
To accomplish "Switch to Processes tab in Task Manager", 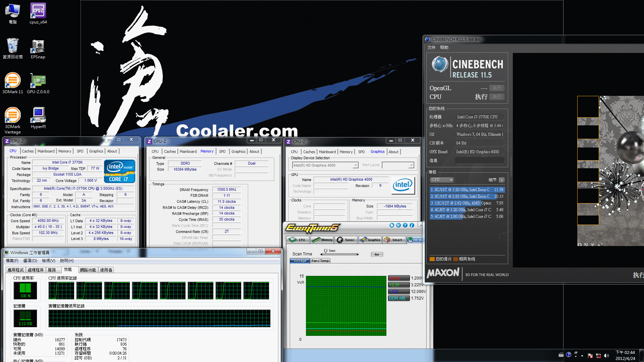I will pos(36,270).
